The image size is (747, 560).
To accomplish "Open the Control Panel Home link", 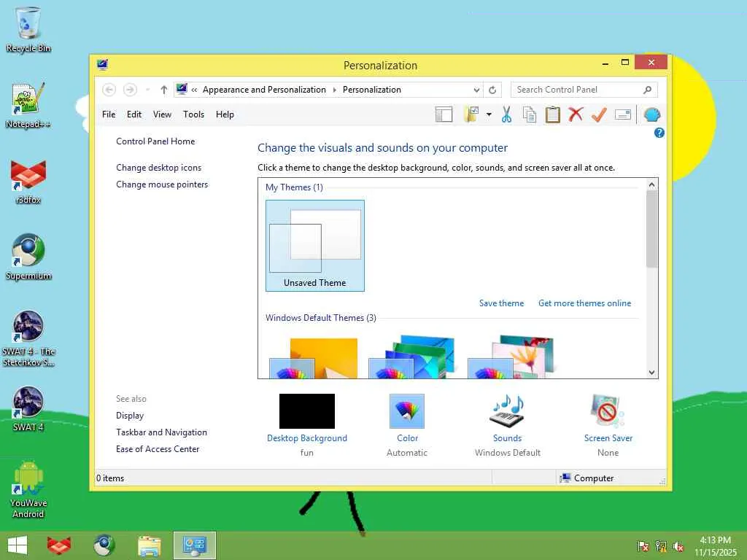I will pyautogui.click(x=155, y=141).
